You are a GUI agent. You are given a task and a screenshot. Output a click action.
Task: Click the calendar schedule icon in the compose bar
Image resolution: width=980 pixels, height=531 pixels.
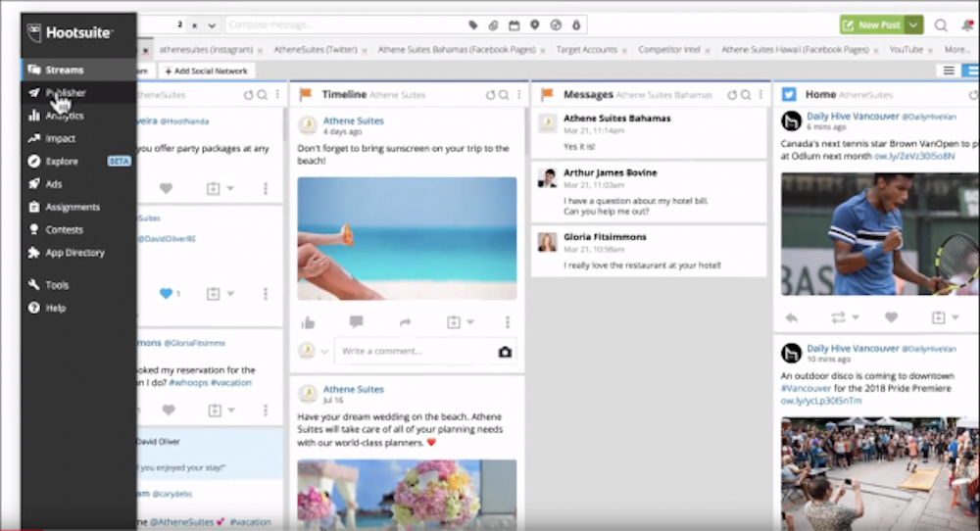tap(514, 25)
